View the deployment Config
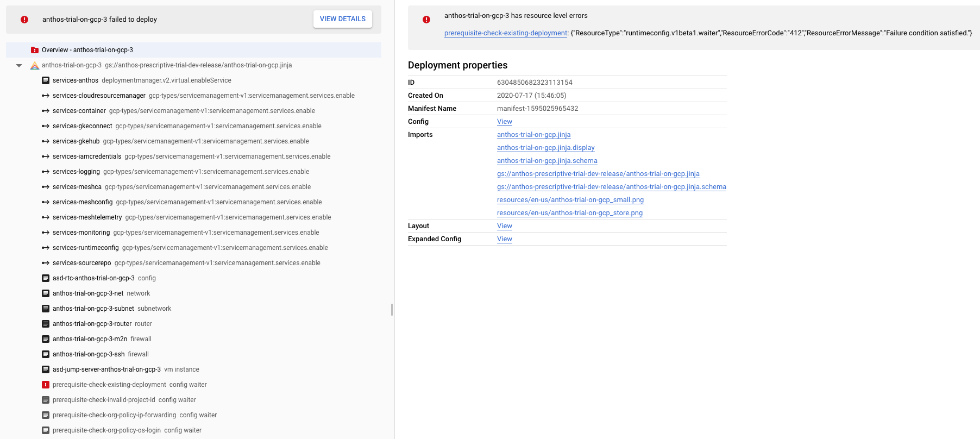The height and width of the screenshot is (439, 980). pos(505,122)
